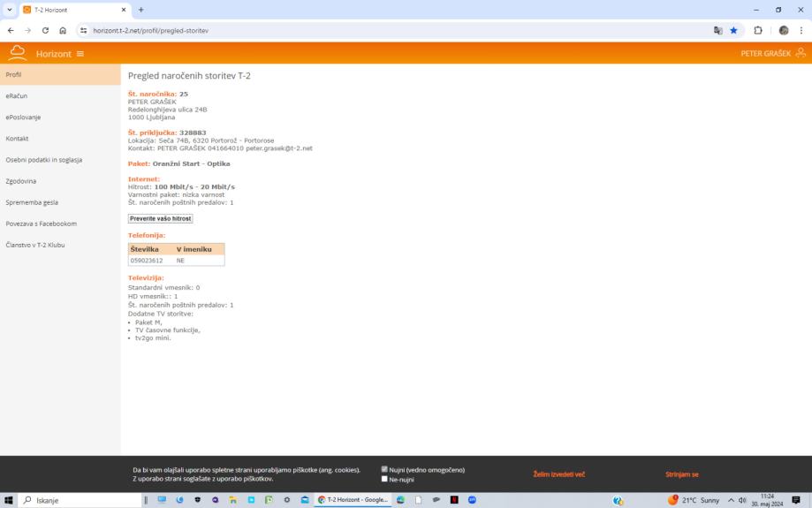Image resolution: width=812 pixels, height=508 pixels.
Task: Click the translate page icon in address bar
Action: click(x=717, y=30)
